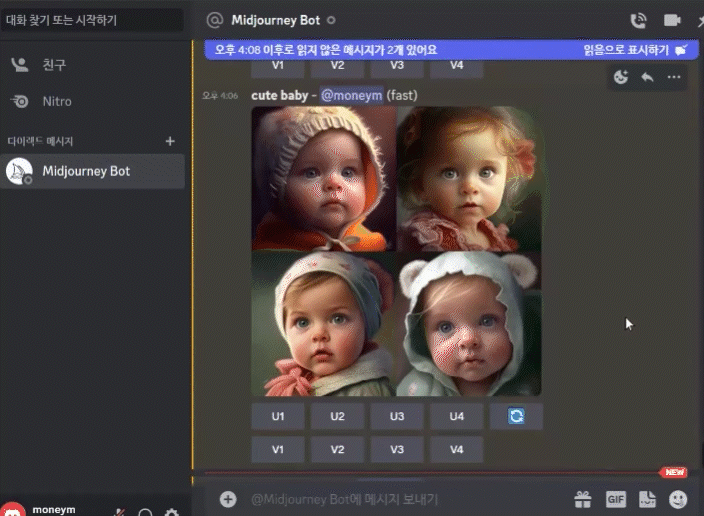
Task: Click the add reaction emoji icon
Action: point(621,77)
